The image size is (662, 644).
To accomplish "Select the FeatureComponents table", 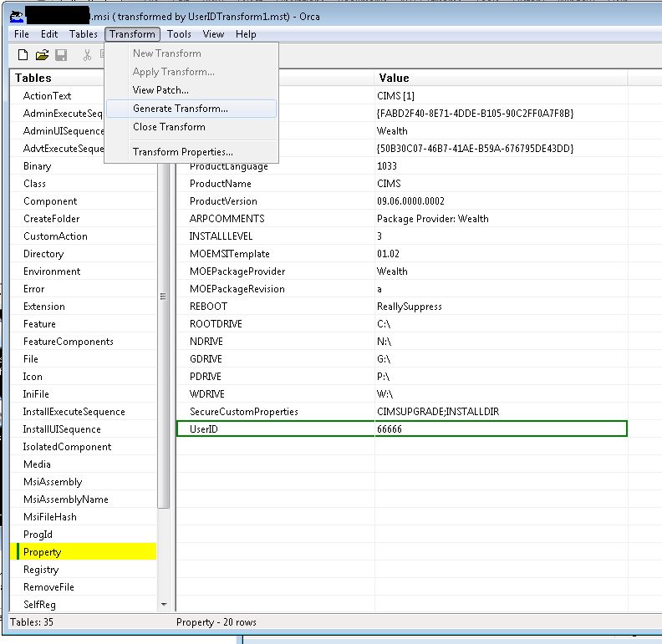I will (x=68, y=342).
